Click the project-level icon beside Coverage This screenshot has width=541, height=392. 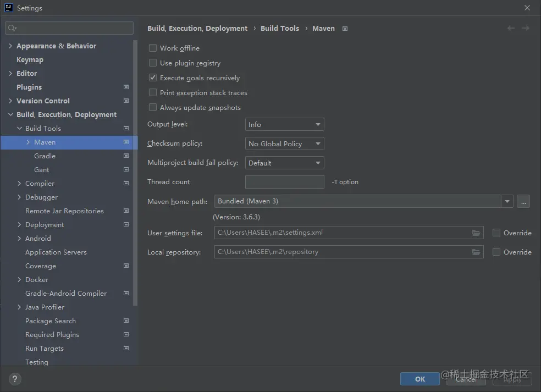126,266
